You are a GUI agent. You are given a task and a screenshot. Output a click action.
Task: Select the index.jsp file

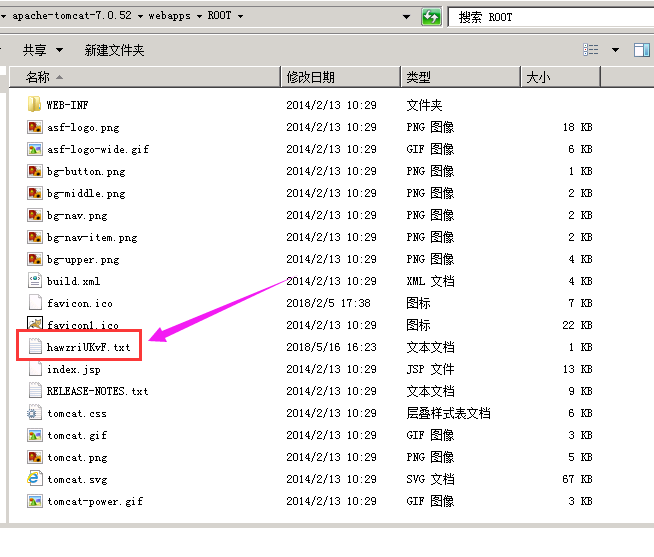pos(73,369)
